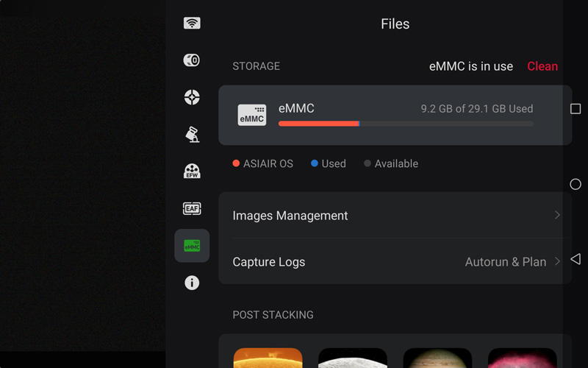The width and height of the screenshot is (588, 368).
Task: Click the red ASIAIR OS legend dot
Action: point(236,163)
